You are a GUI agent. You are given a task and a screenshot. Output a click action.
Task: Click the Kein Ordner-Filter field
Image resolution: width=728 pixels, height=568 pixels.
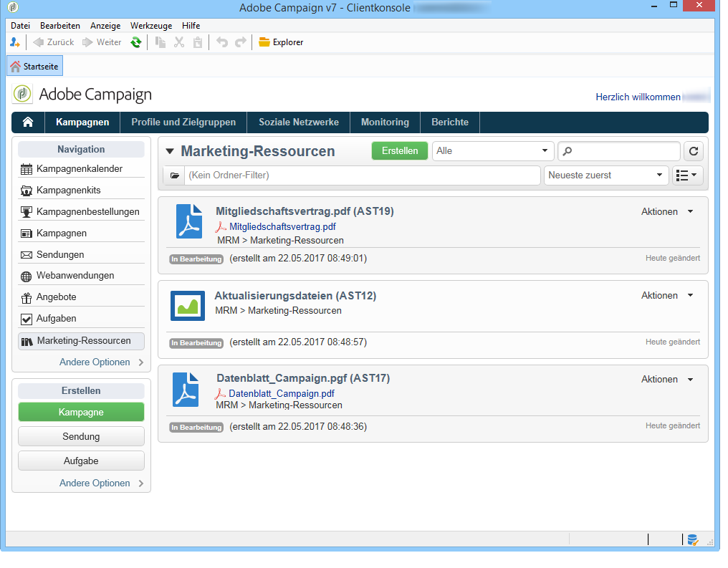pyautogui.click(x=362, y=175)
